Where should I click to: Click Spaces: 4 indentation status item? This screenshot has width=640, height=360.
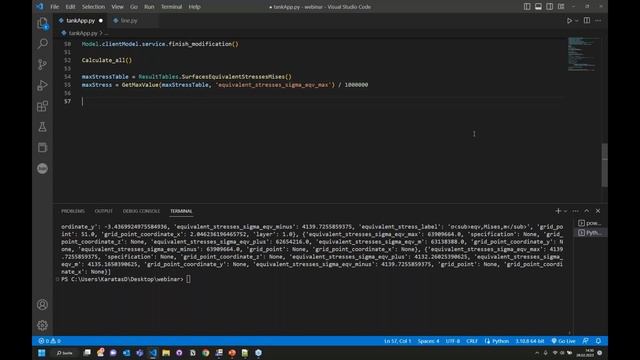(x=428, y=341)
